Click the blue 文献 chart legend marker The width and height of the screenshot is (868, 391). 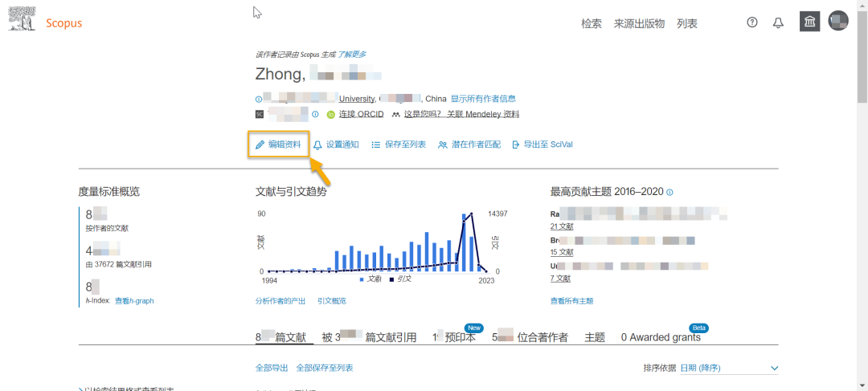pyautogui.click(x=362, y=280)
